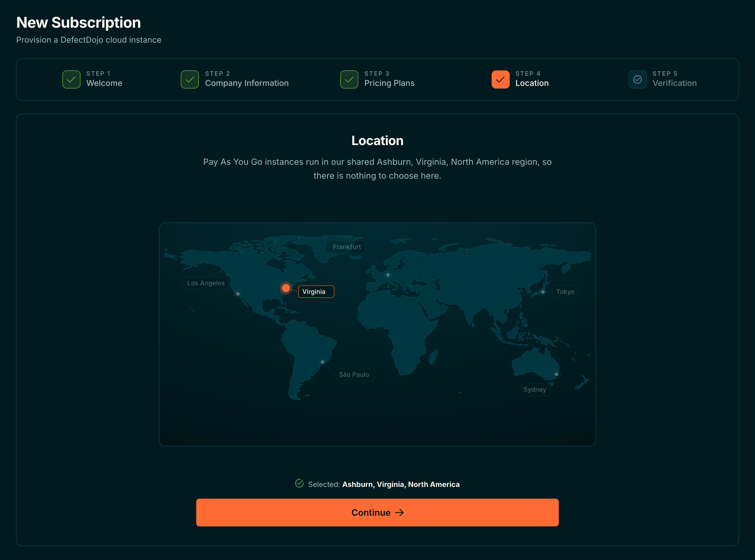Click the Step 3 Pricing Plans checkmark icon
755x560 pixels.
349,79
